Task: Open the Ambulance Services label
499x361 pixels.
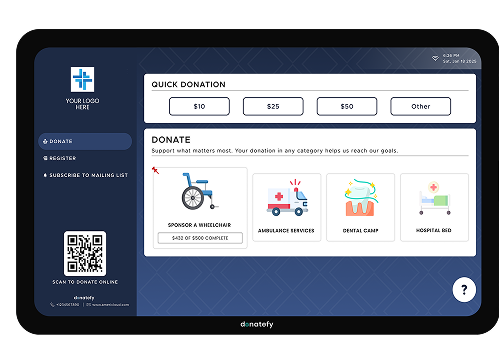Action: click(286, 230)
